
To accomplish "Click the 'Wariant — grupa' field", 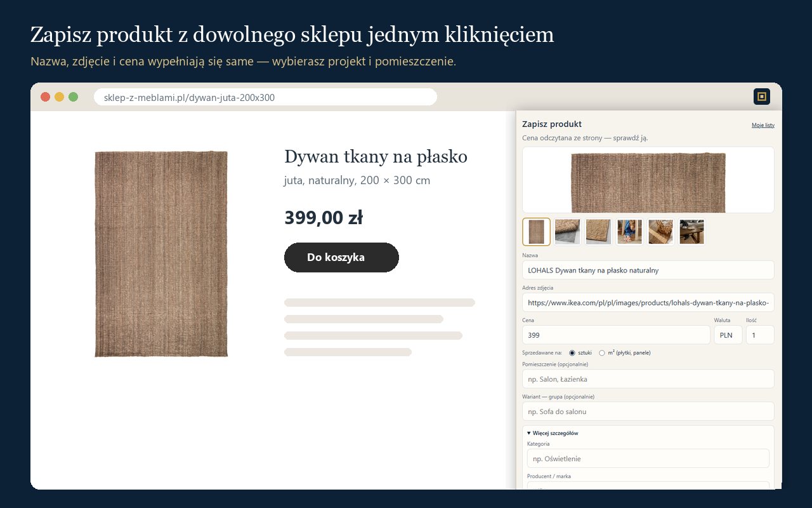I will (648, 411).
